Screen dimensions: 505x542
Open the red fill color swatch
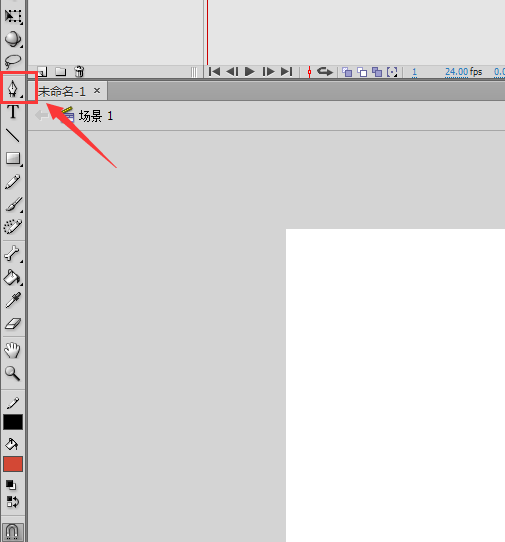(13, 464)
